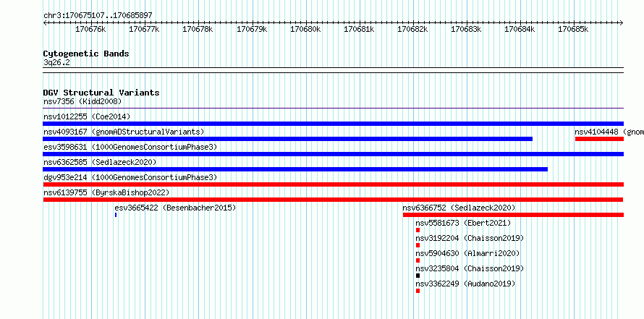Click the esv3598631 (1000GenomesConsortiumPhase3) label

130,147
